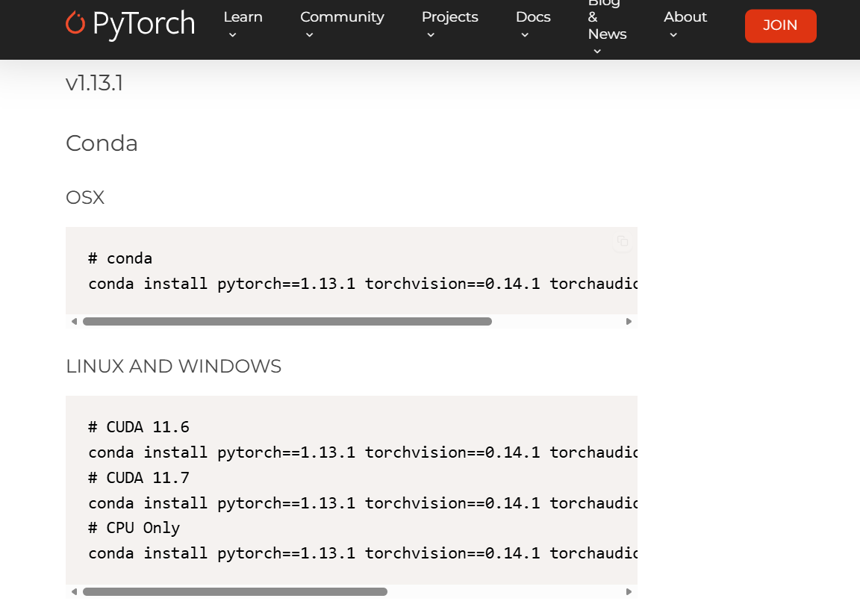Click the OSX code block horizontal scrollbar thumb
Screen dimensions: 860x616
coord(287,321)
